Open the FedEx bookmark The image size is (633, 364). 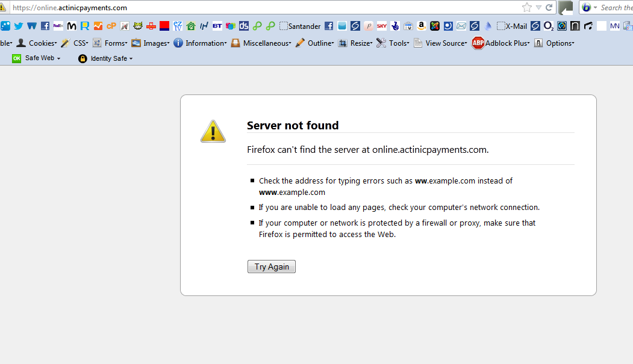click(58, 26)
